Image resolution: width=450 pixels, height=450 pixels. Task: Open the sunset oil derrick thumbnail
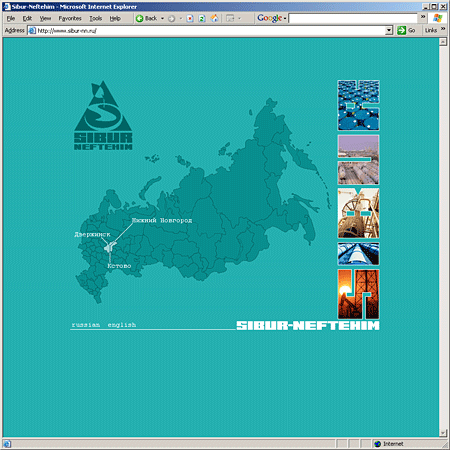(358, 294)
